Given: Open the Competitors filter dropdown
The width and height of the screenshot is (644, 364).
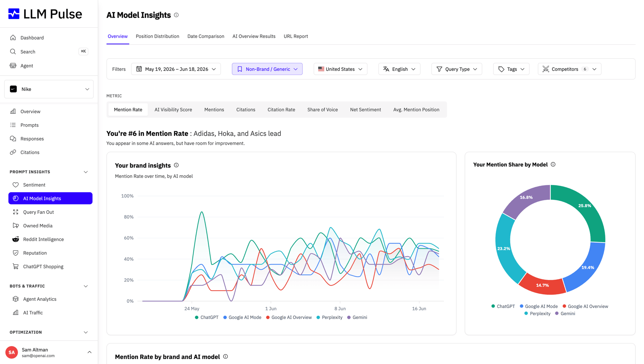Looking at the screenshot, I should click(x=569, y=69).
